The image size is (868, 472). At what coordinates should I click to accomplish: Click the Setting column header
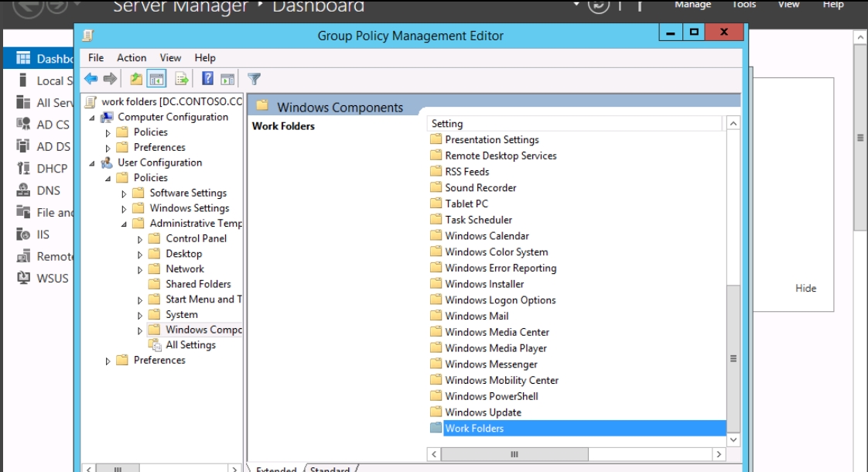574,124
